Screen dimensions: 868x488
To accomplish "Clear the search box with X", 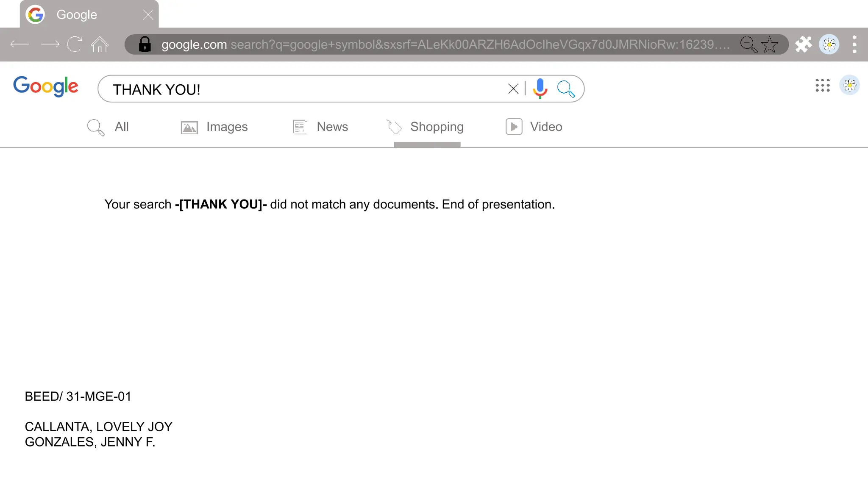I will [x=513, y=89].
